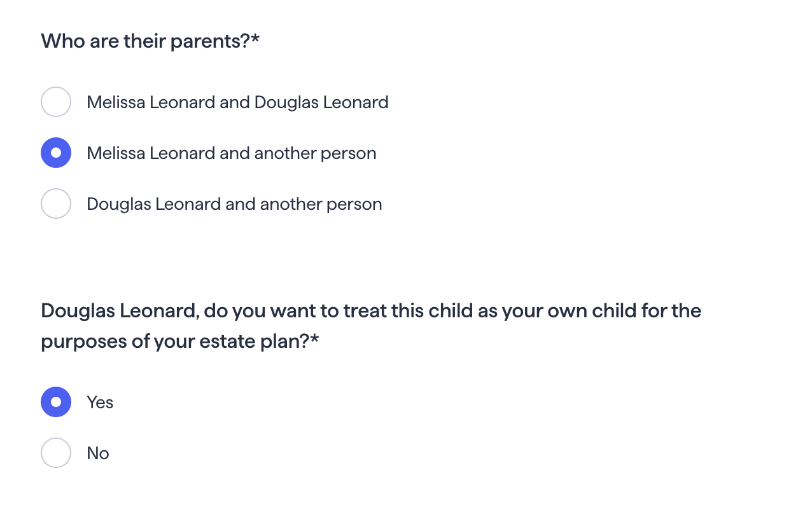
Task: Click the "Yes" option label text
Action: point(100,403)
